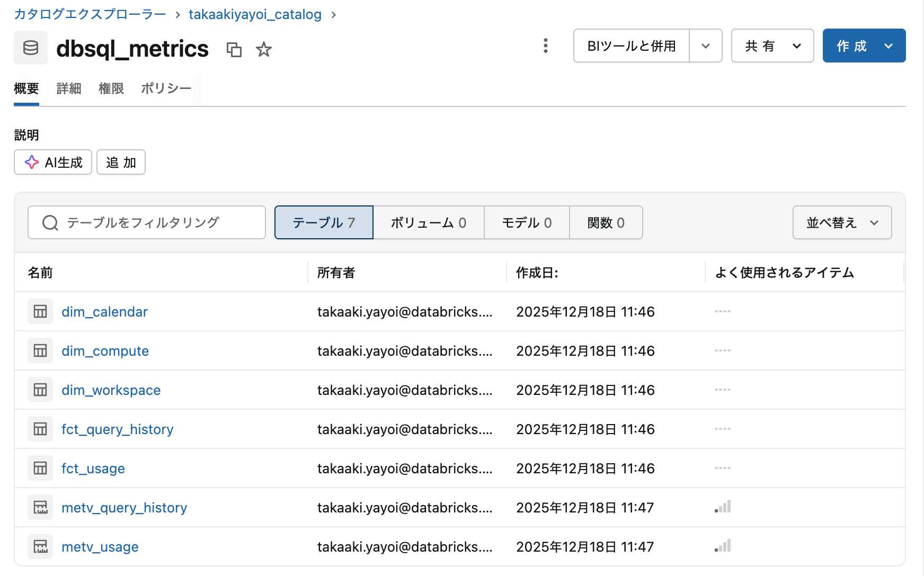This screenshot has width=924, height=576.
Task: Click the database schema icon beside dbsql_metrics
Action: pos(30,48)
